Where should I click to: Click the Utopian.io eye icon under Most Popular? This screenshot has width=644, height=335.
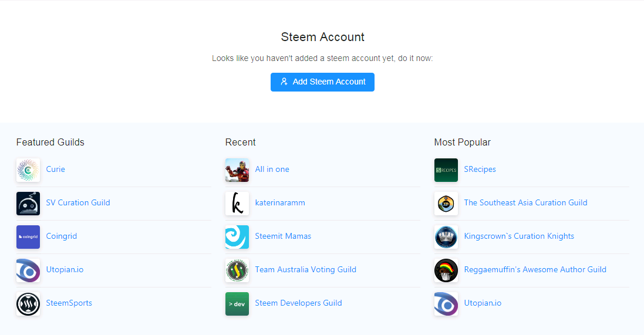coord(446,304)
